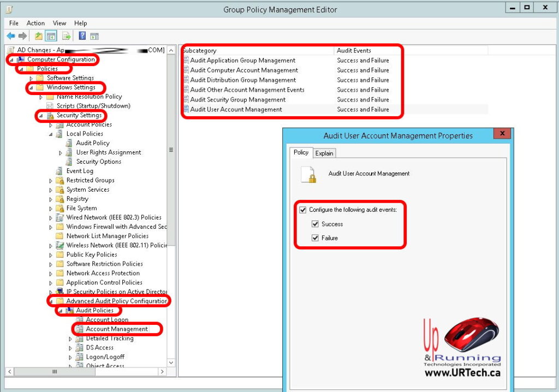Click the Event Log icon in the tree

click(x=59, y=170)
